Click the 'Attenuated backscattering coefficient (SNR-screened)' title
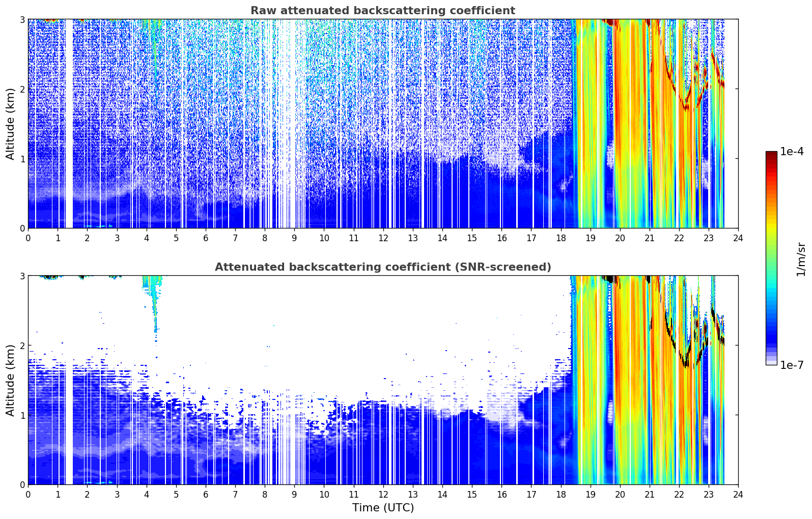Screen dimensions: 812x519 pos(383,267)
